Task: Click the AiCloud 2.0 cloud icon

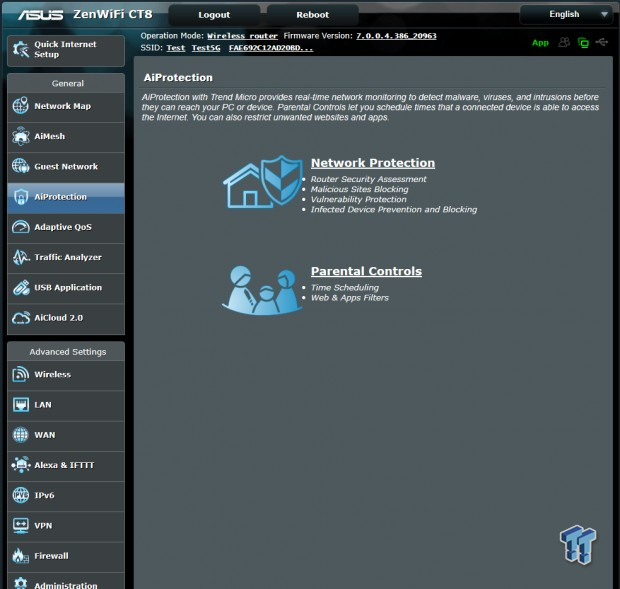Action: pos(21,318)
